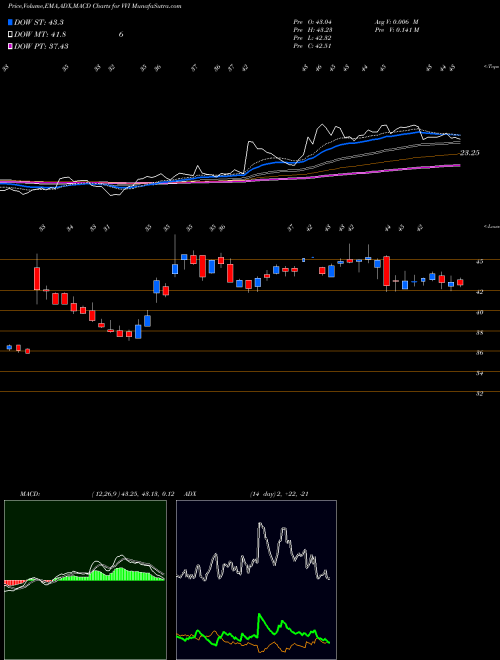
Task: Click the 42 price axis label
Action: (479, 292)
